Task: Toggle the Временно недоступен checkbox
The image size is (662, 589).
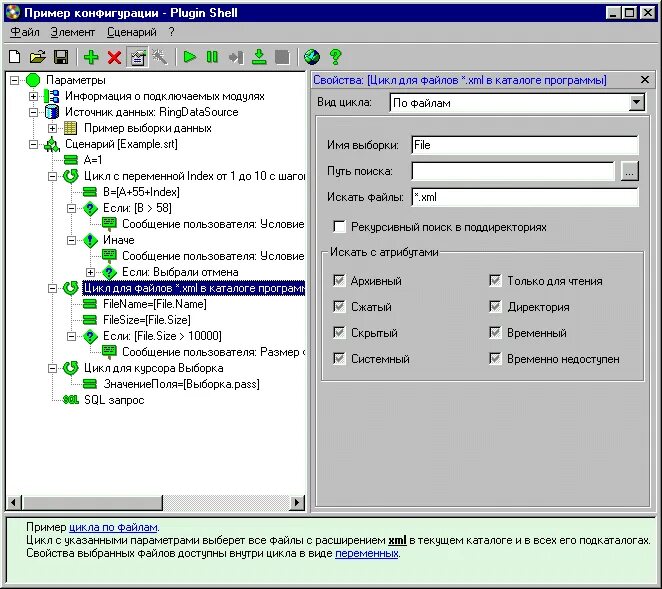Action: 495,359
